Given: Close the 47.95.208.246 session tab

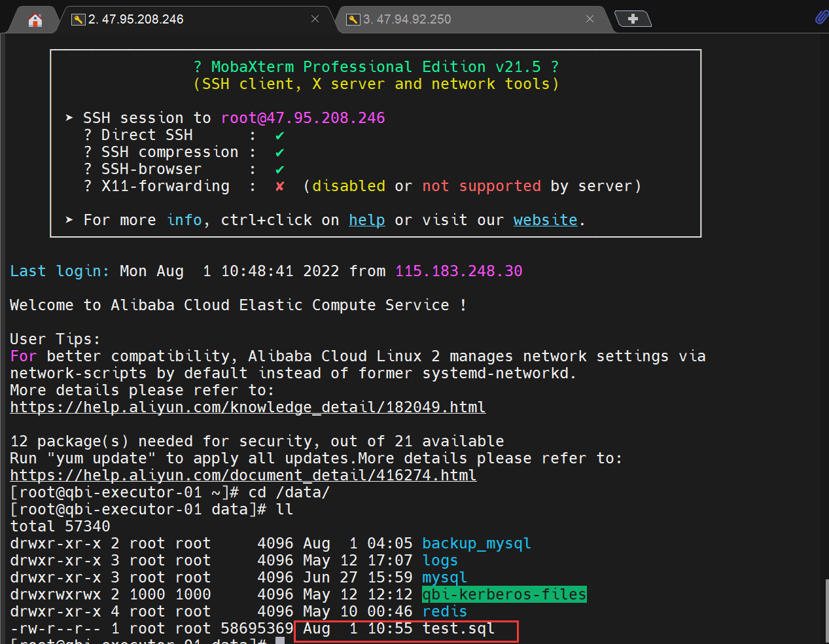Looking at the screenshot, I should click(x=315, y=19).
